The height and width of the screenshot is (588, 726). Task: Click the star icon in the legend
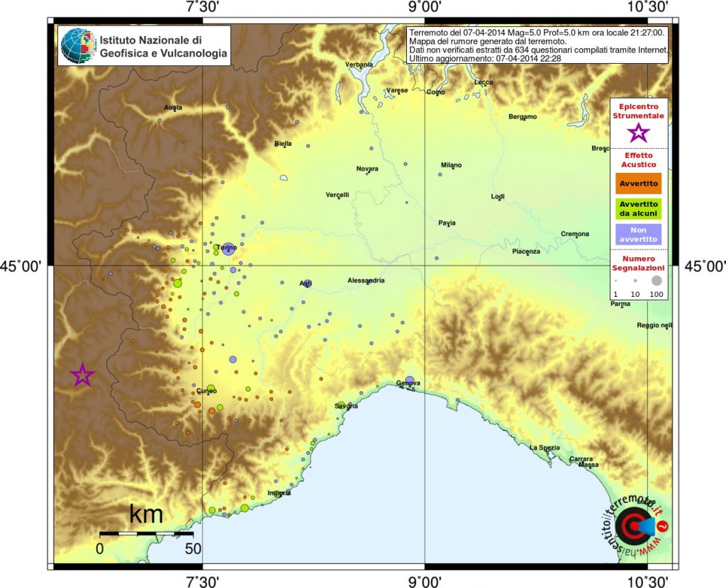[639, 132]
